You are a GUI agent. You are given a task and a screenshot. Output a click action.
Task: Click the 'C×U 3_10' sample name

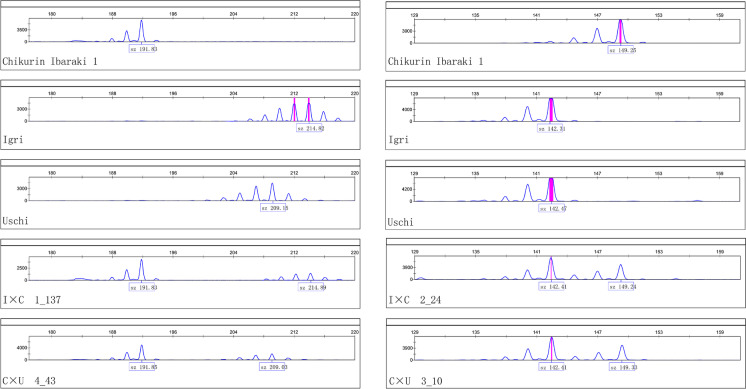point(415,381)
